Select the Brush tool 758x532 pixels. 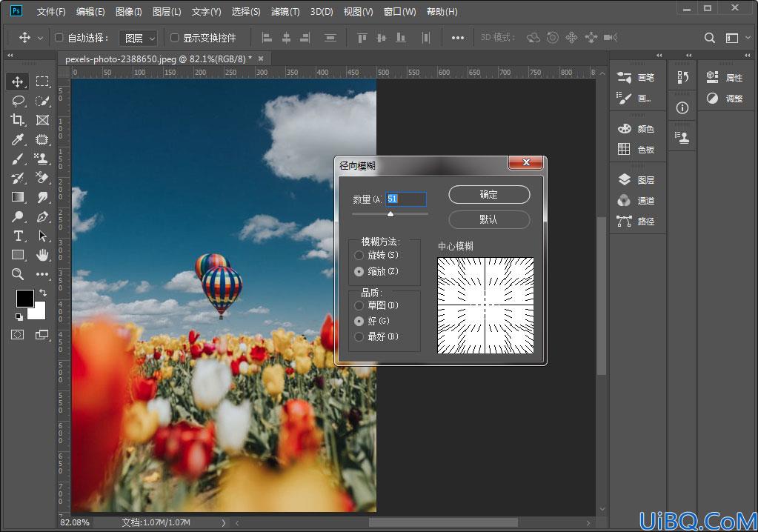pyautogui.click(x=17, y=159)
